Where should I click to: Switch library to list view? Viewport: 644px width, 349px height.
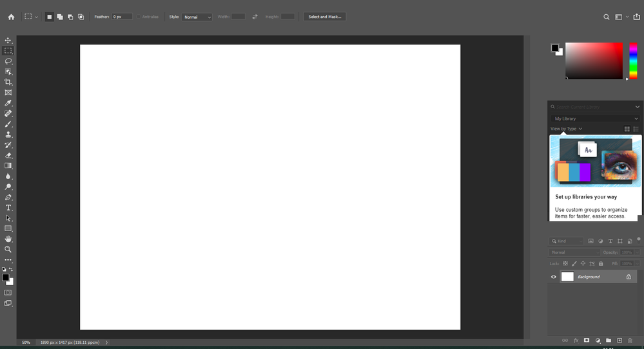point(636,129)
